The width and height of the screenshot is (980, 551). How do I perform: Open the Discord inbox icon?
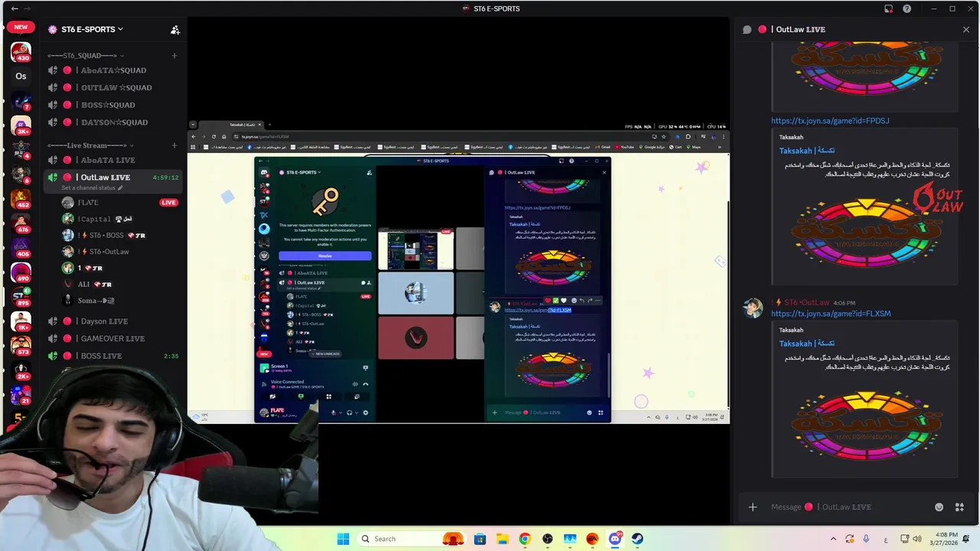tap(889, 8)
